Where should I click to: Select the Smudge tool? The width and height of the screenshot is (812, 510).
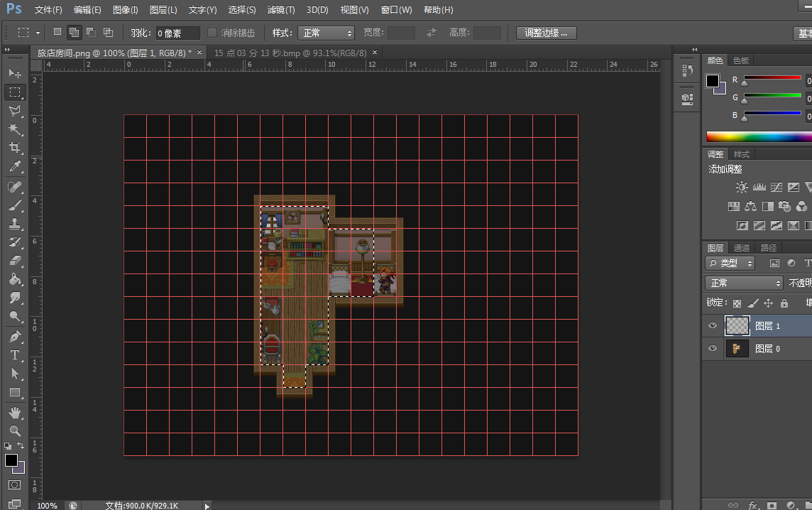click(x=15, y=298)
